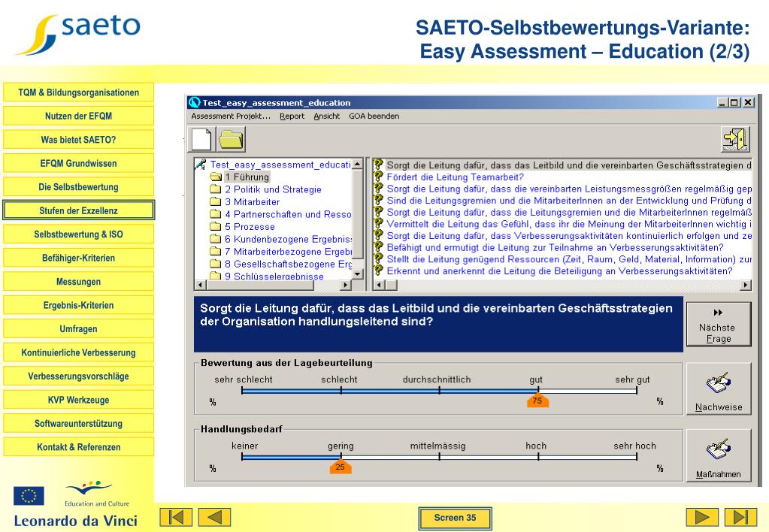Open Befähiger-Kriterien sidebar button

pos(78,258)
